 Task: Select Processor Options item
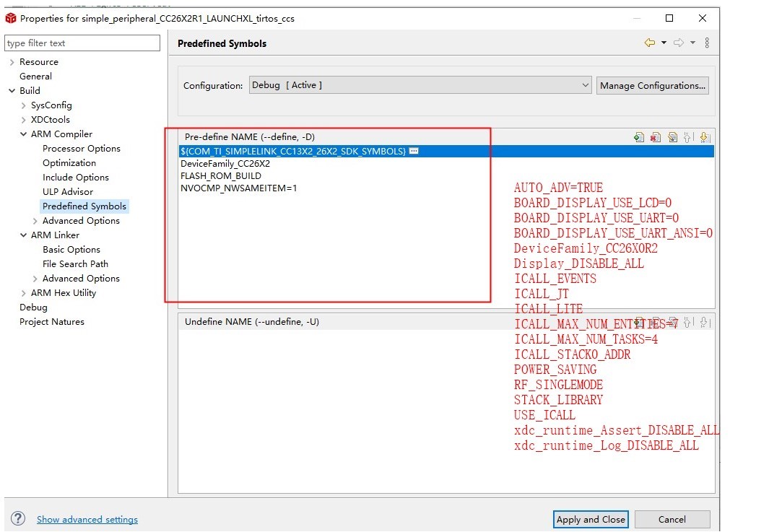point(82,149)
